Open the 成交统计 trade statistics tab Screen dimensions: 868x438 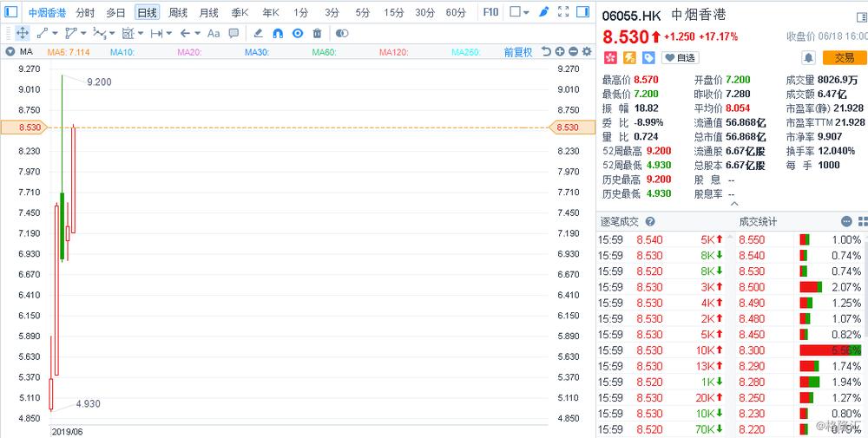(x=758, y=222)
